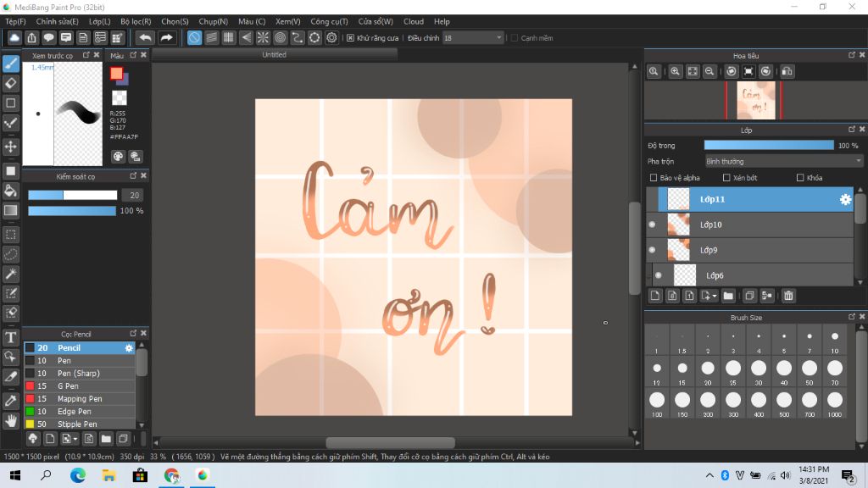This screenshot has height=488, width=868.
Task: Open snap settings gear in toolbar
Action: tap(331, 37)
